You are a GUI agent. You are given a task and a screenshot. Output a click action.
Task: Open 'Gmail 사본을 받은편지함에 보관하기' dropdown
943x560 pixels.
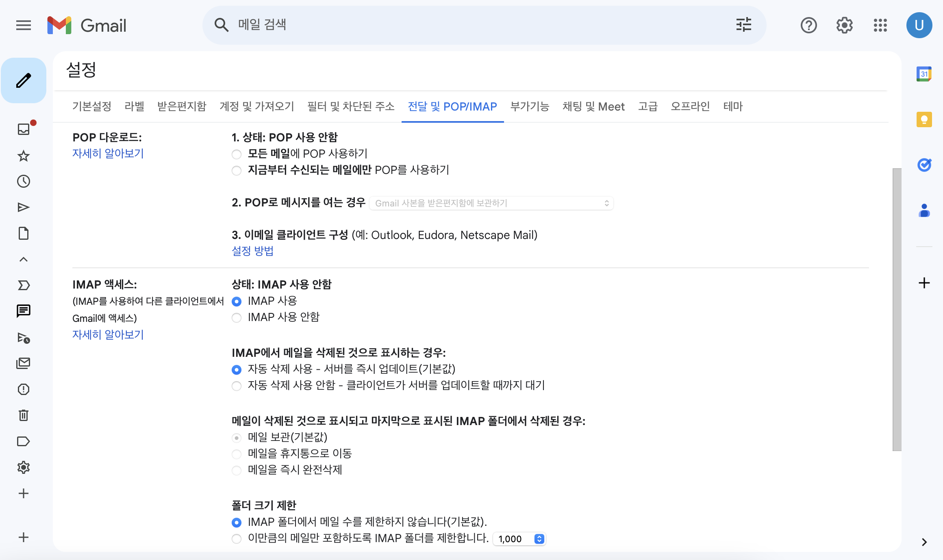pyautogui.click(x=491, y=203)
